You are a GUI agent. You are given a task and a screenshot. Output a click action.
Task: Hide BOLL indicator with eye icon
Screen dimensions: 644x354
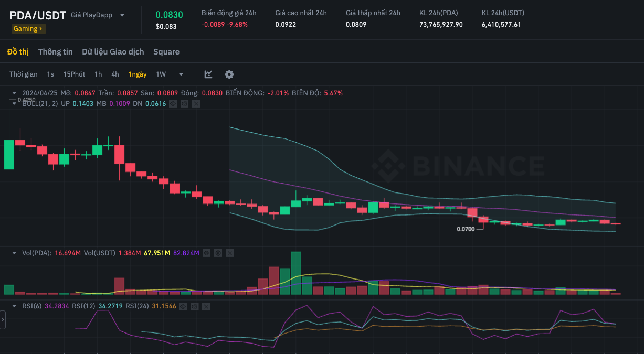(173, 104)
